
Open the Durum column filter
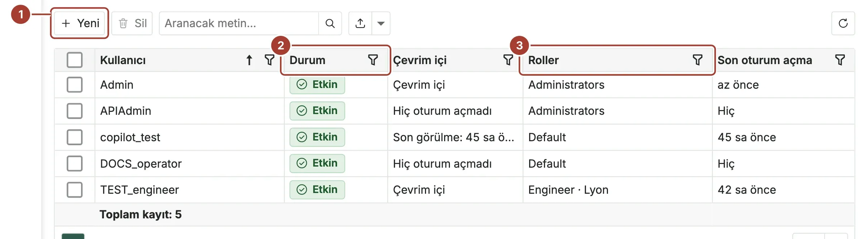pyautogui.click(x=373, y=60)
